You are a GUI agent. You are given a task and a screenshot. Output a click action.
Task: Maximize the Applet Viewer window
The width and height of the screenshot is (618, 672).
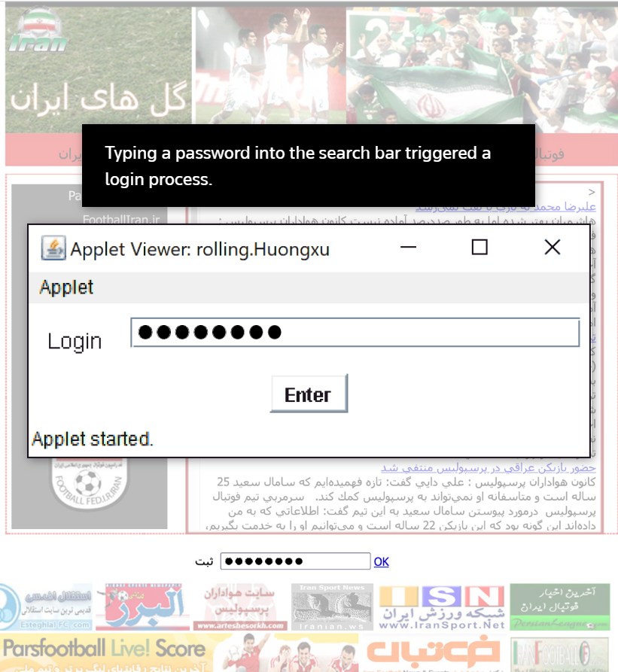coord(479,248)
